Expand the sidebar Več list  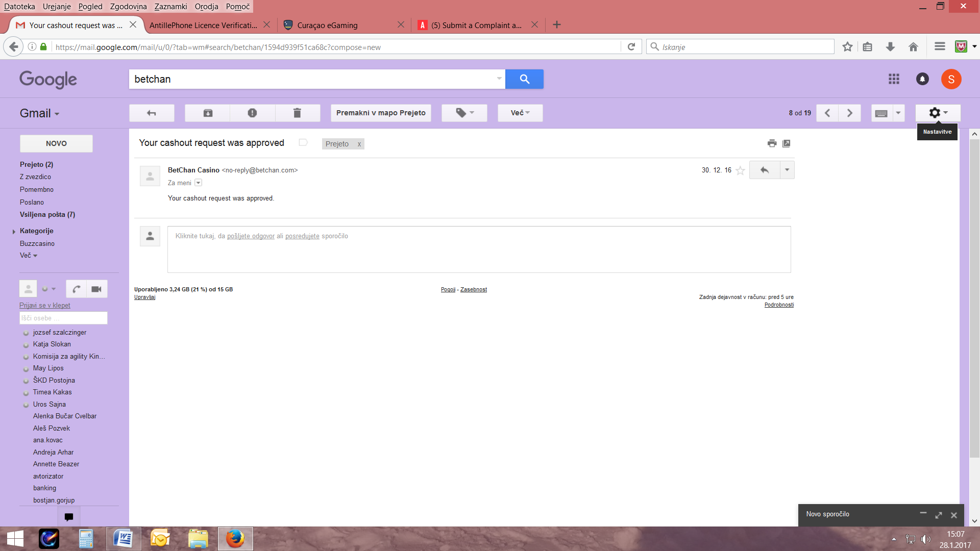29,255
